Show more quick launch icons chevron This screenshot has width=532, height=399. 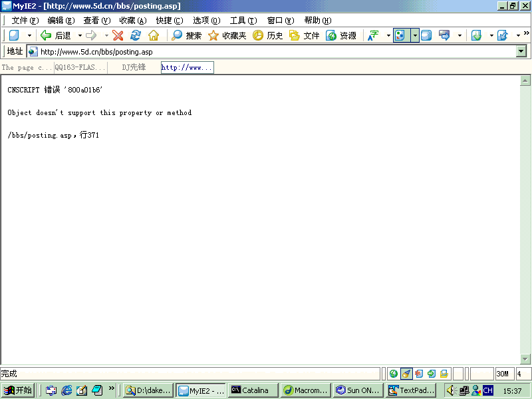(112, 388)
